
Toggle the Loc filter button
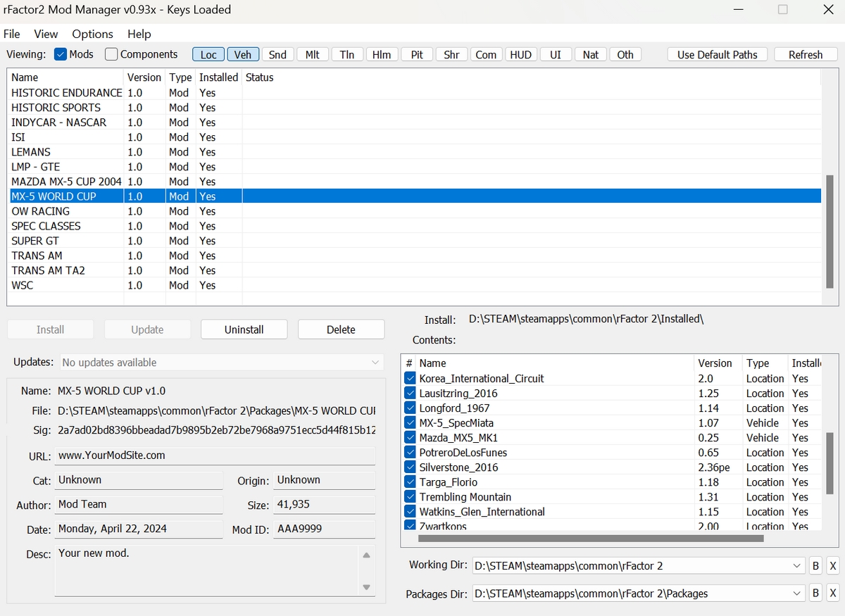pyautogui.click(x=208, y=54)
